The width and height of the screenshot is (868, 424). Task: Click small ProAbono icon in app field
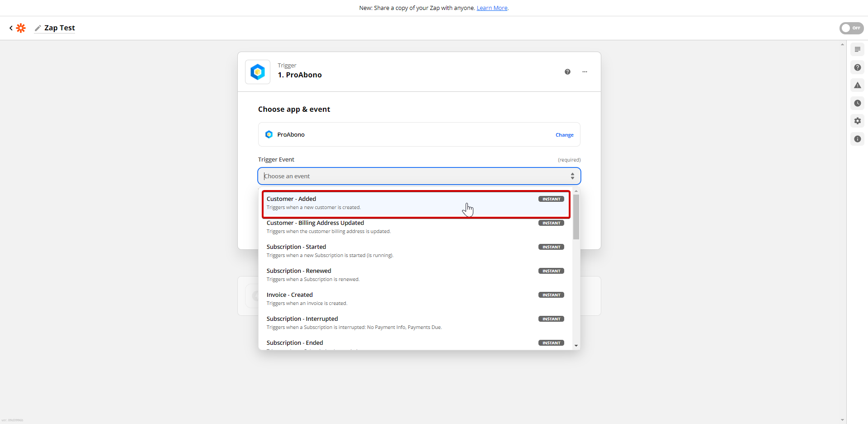pyautogui.click(x=269, y=134)
